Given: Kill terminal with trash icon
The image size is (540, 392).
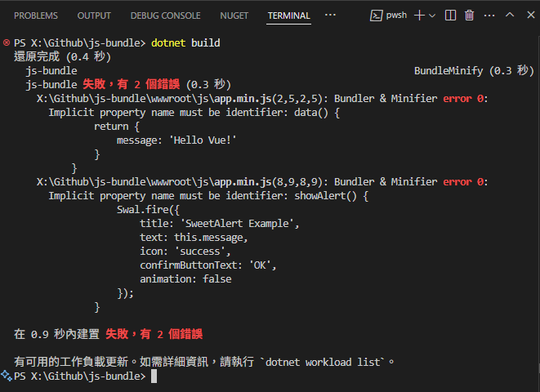Looking at the screenshot, I should click(470, 15).
